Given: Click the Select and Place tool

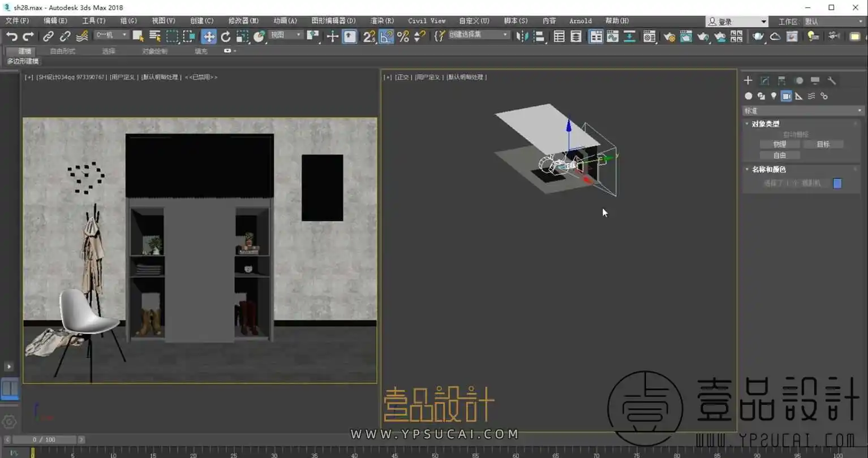Looking at the screenshot, I should (x=259, y=36).
